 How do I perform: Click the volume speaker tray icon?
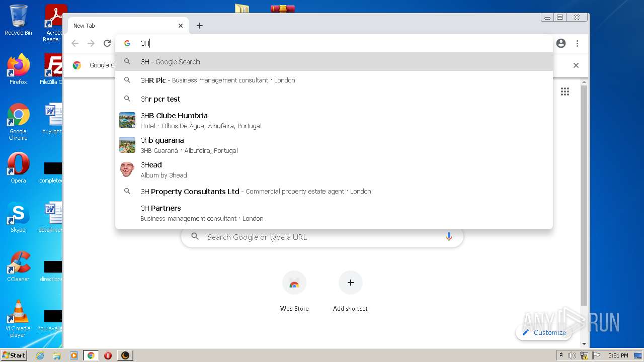click(572, 355)
